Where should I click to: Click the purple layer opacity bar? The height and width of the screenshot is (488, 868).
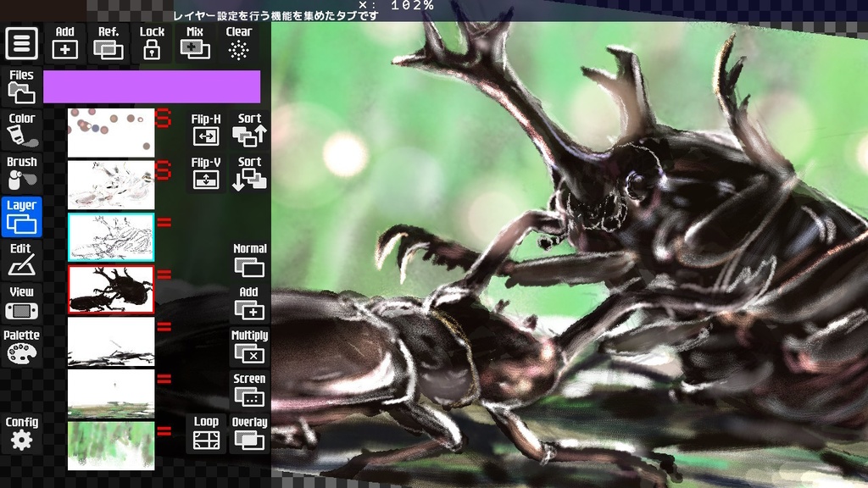(152, 86)
